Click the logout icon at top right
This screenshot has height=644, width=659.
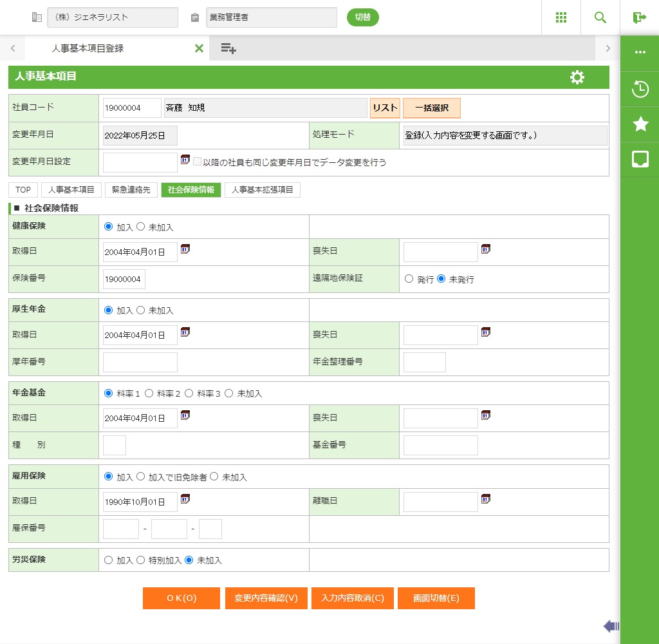point(639,17)
